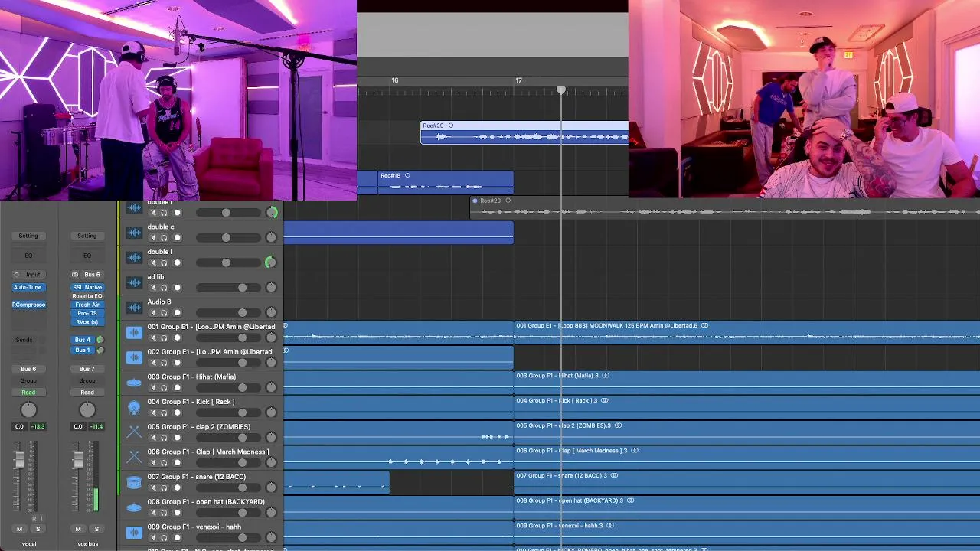980x551 pixels.
Task: Click the EQ display on vocal strip
Action: pos(28,256)
